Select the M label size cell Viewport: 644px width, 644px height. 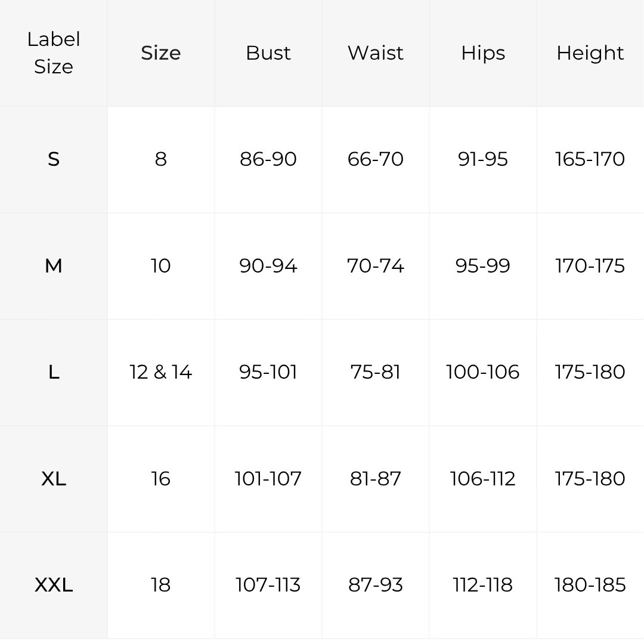(54, 266)
